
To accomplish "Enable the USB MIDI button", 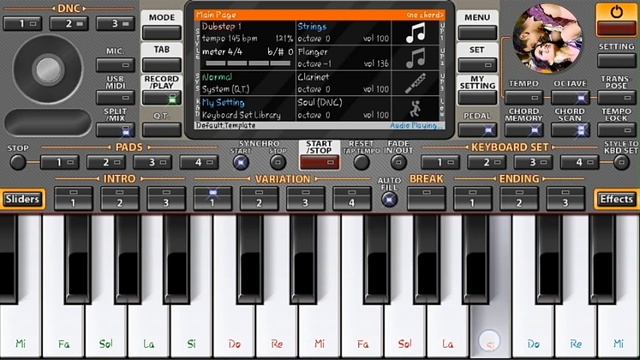I will click(116, 98).
